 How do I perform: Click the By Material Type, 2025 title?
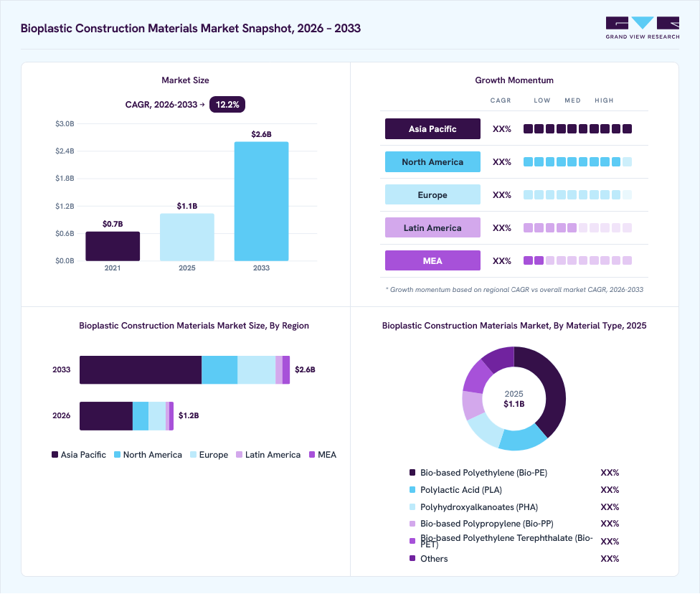pyautogui.click(x=514, y=326)
